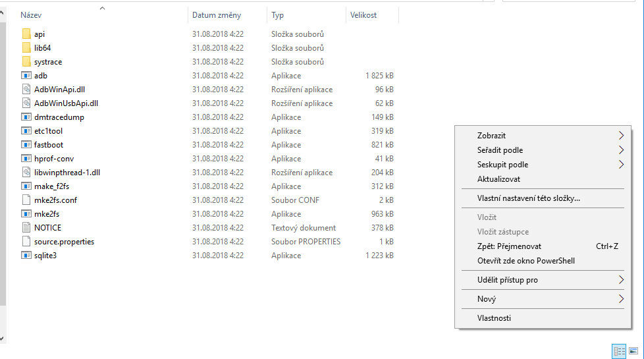
Task: Select the AdbWinApi.dll file icon
Action: (x=26, y=90)
